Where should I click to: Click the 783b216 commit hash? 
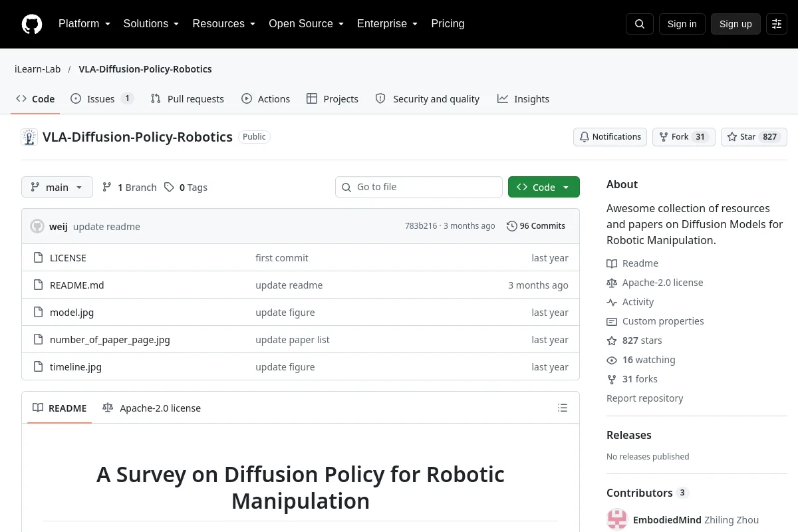point(421,226)
